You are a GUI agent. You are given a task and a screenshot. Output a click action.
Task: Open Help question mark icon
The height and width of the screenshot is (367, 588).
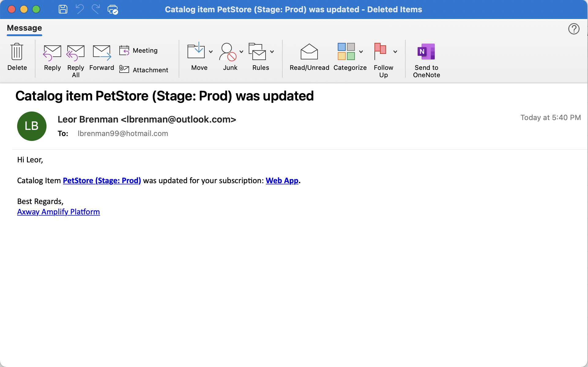click(x=574, y=29)
